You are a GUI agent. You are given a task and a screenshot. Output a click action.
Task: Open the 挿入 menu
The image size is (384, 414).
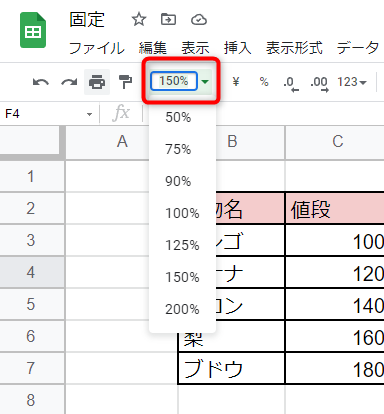237,48
